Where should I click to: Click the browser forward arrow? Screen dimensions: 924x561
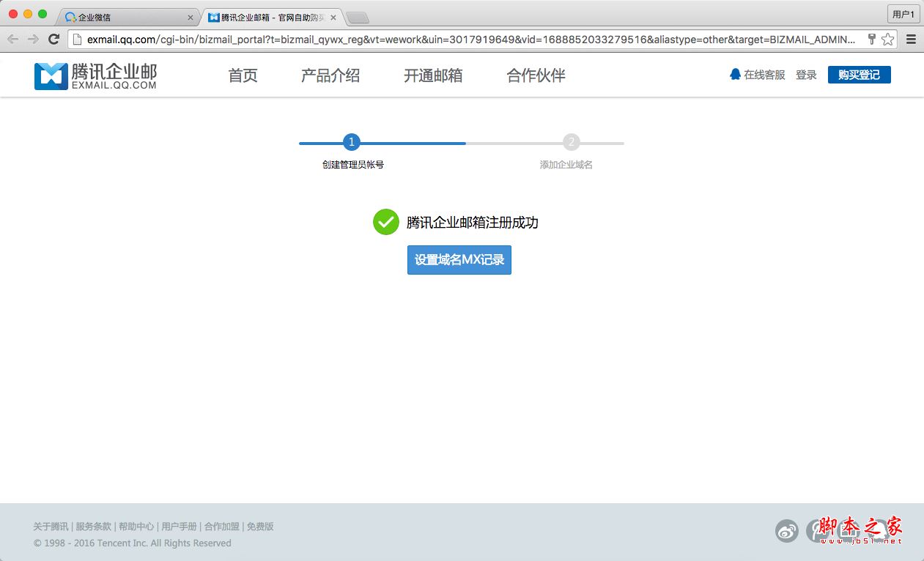coord(29,41)
